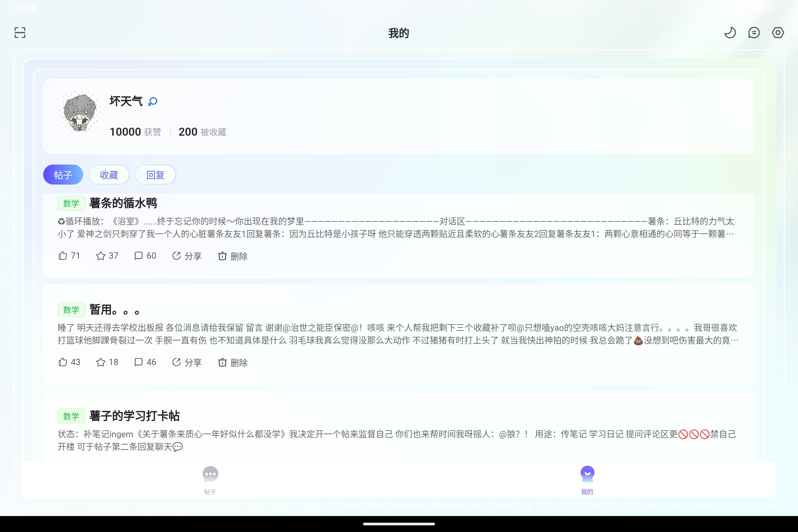
Task: Toggle dark mode moon icon
Action: [x=730, y=33]
